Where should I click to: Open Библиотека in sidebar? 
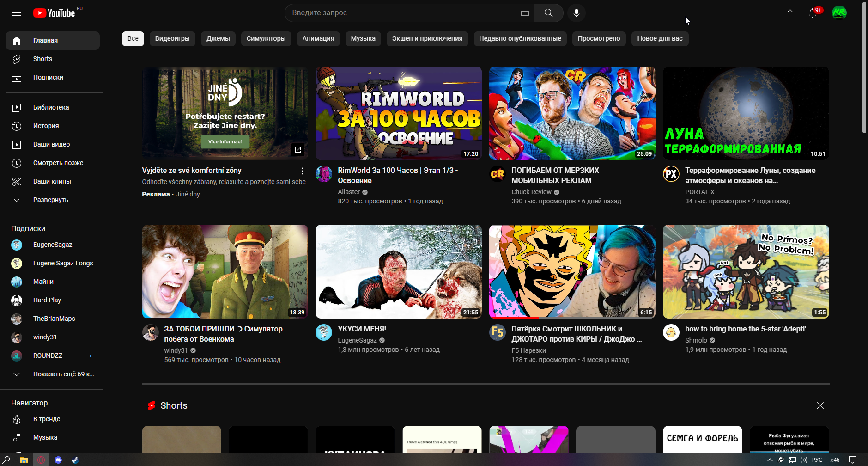click(53, 107)
